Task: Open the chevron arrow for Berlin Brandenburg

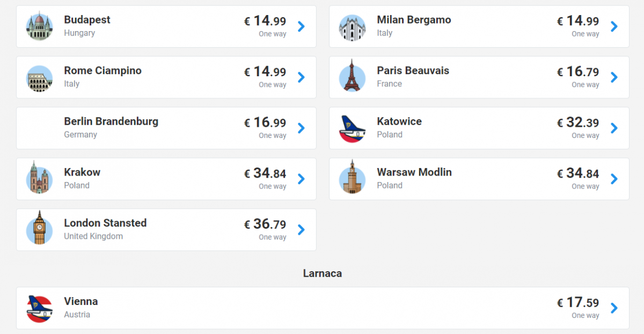Action: click(301, 128)
